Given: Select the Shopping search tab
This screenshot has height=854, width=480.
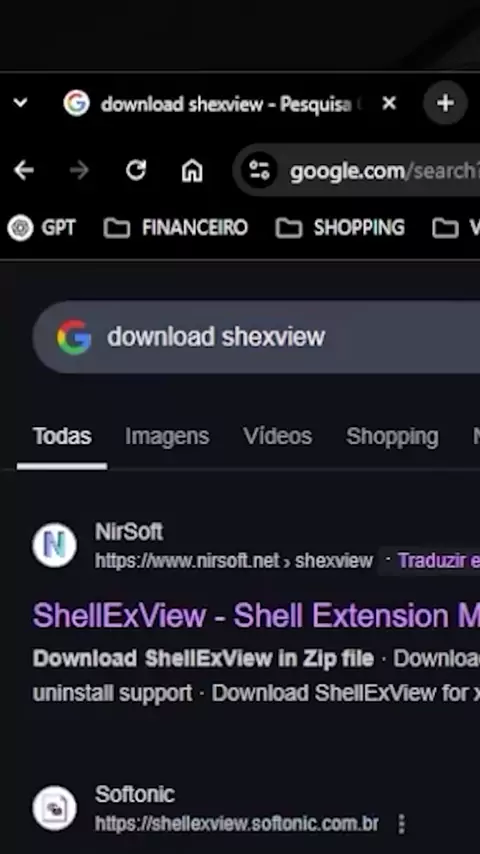Looking at the screenshot, I should coord(392,437).
